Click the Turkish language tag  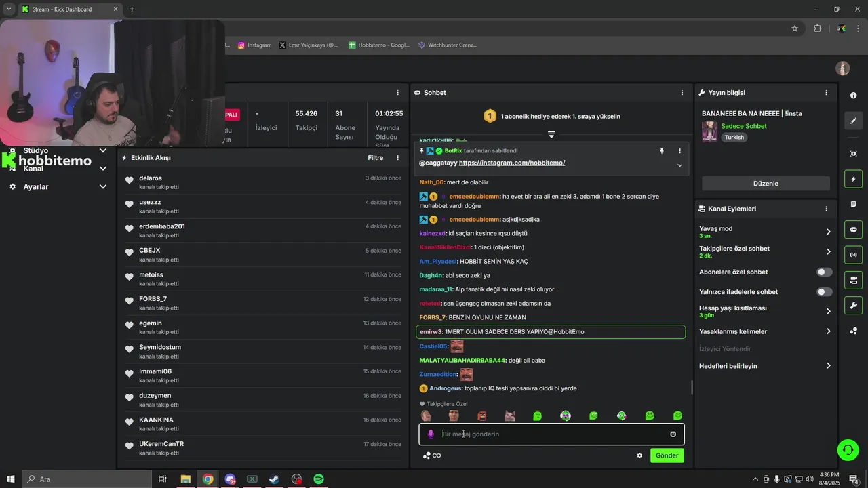tap(734, 137)
